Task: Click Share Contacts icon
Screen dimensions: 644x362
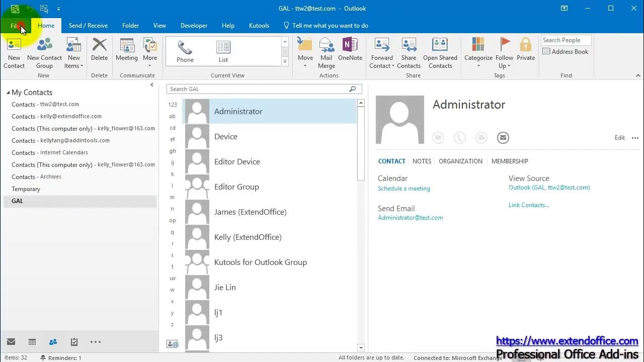Action: (x=409, y=53)
